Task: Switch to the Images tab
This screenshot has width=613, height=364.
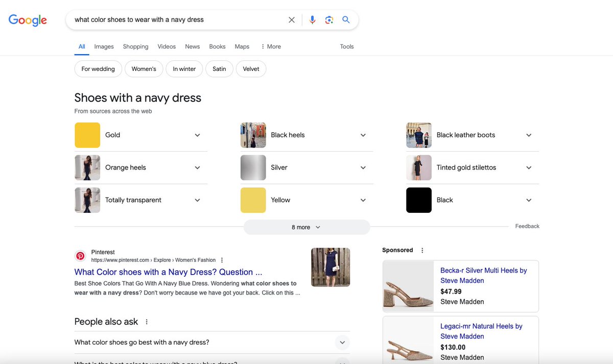Action: click(104, 46)
